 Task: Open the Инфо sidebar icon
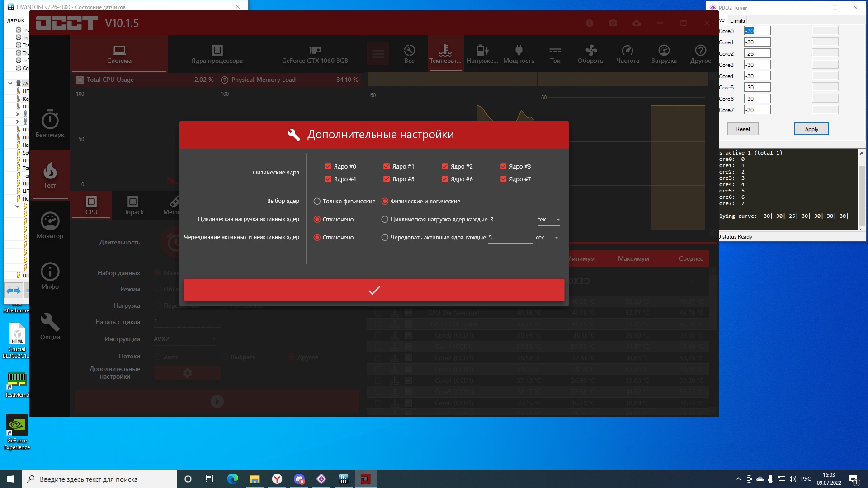(x=50, y=272)
